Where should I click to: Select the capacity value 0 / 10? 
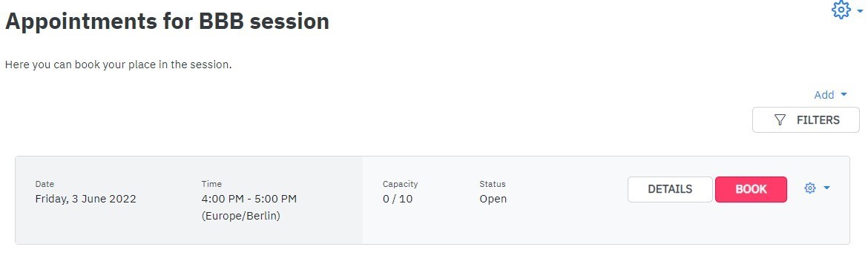click(398, 199)
